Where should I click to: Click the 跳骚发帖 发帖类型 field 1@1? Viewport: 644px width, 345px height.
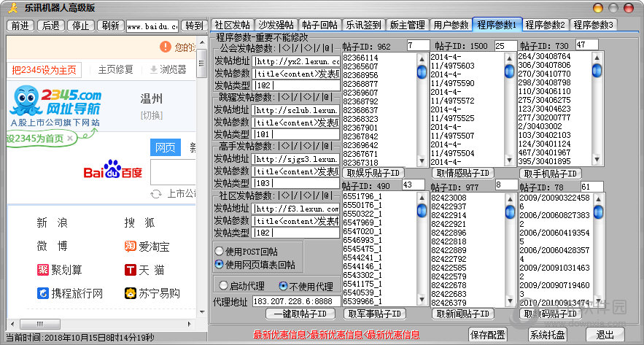tap(296, 134)
